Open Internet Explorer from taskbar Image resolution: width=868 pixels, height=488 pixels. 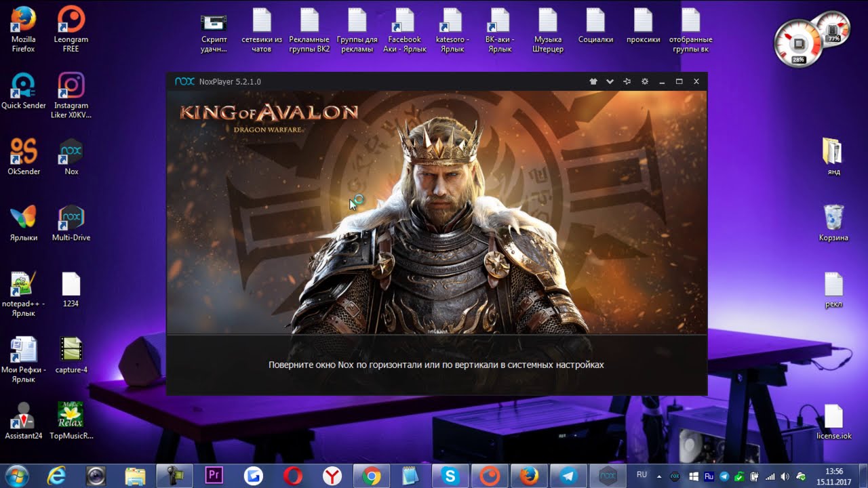[57, 476]
